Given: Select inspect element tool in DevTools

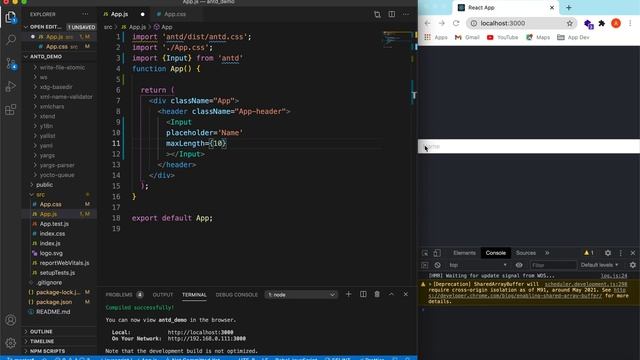Looking at the screenshot, I should coord(425,253).
